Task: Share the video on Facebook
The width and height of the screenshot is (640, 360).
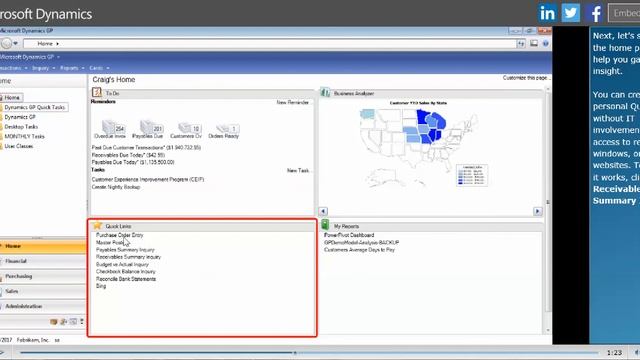Action: pos(594,13)
